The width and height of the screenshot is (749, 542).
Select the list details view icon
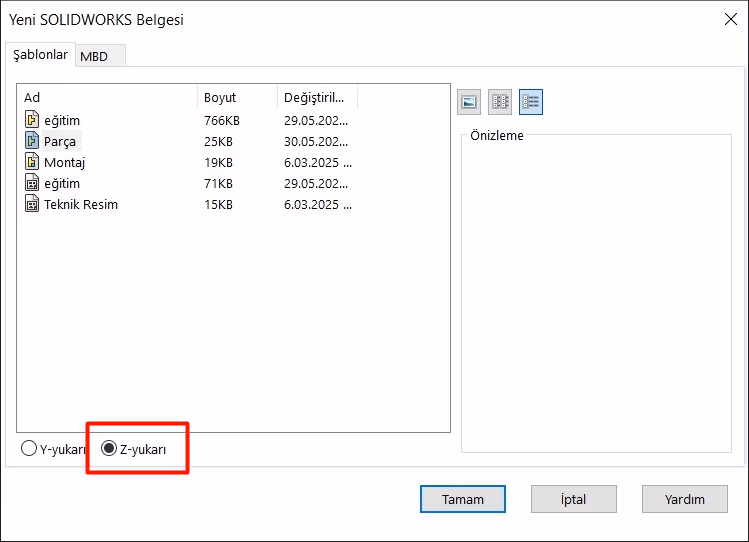point(531,102)
